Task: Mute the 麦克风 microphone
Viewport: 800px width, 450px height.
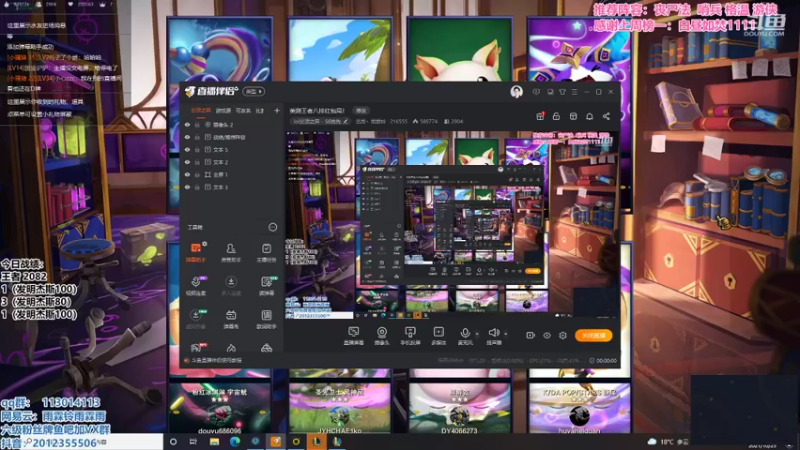Action: tap(465, 336)
